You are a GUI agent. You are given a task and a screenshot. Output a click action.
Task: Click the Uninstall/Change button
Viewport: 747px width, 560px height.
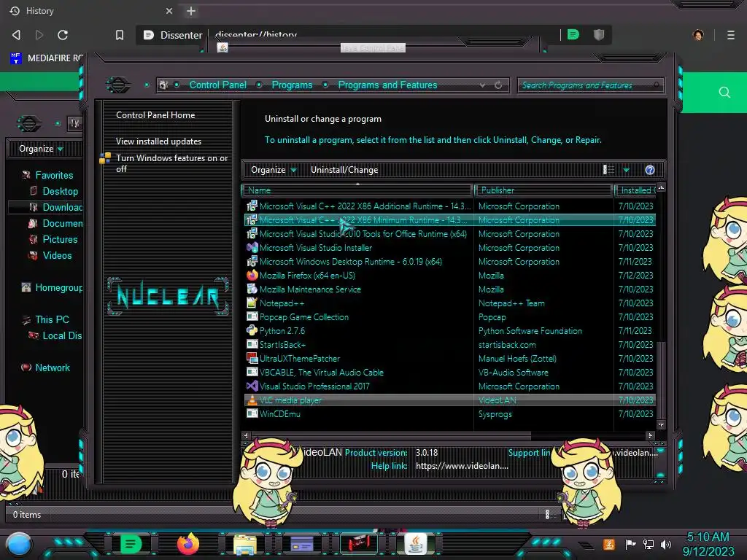pyautogui.click(x=344, y=170)
